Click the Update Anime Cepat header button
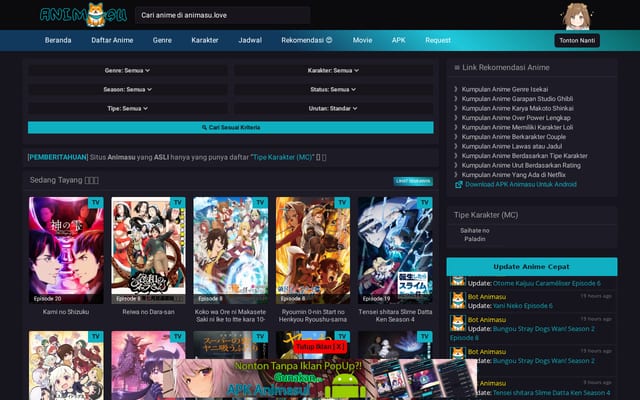 531,267
